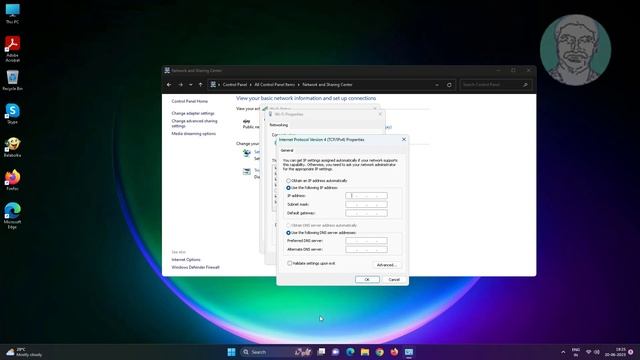Viewport: 640px width, 360px height.
Task: Click the search magnifier in Control Panel
Action: pyautogui.click(x=525, y=84)
